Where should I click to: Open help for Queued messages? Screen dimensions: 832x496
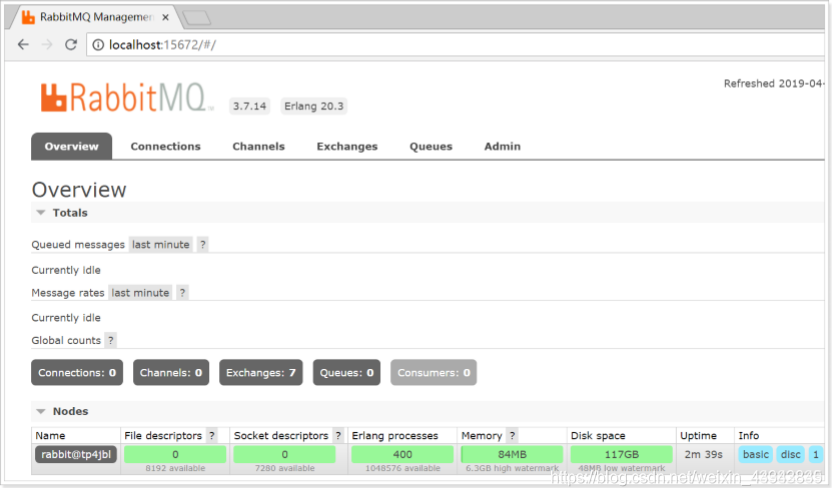[203, 245]
